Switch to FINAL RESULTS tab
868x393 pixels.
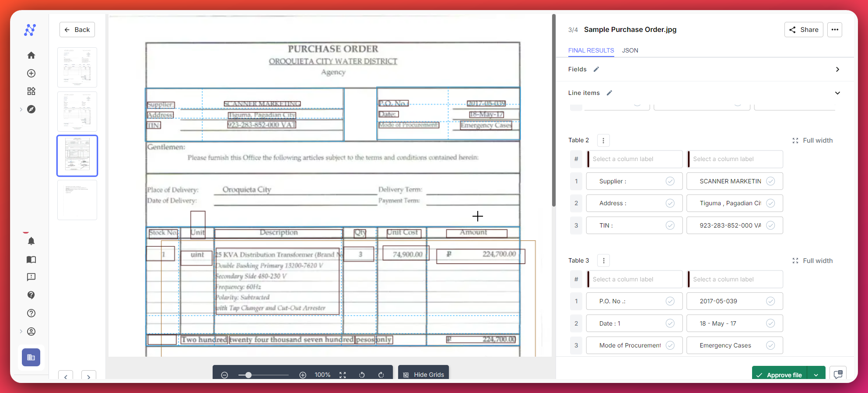(591, 50)
